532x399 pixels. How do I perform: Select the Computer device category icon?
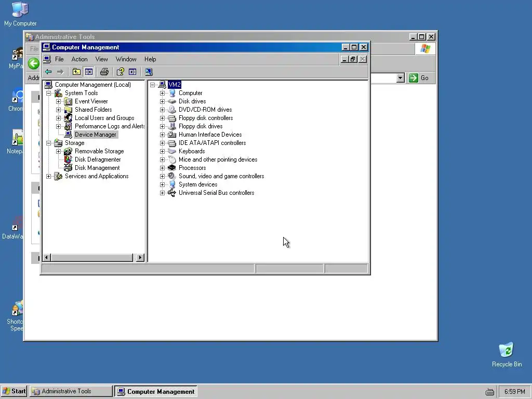click(x=172, y=93)
